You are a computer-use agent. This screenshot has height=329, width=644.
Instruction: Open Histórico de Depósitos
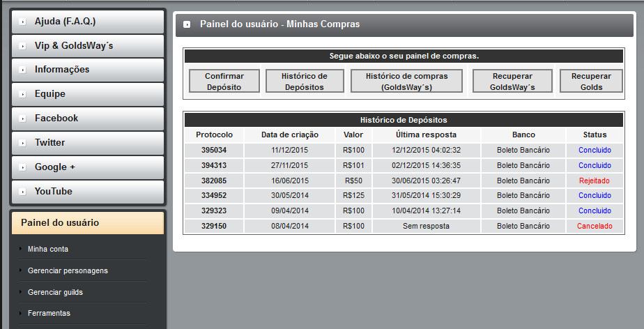[304, 82]
